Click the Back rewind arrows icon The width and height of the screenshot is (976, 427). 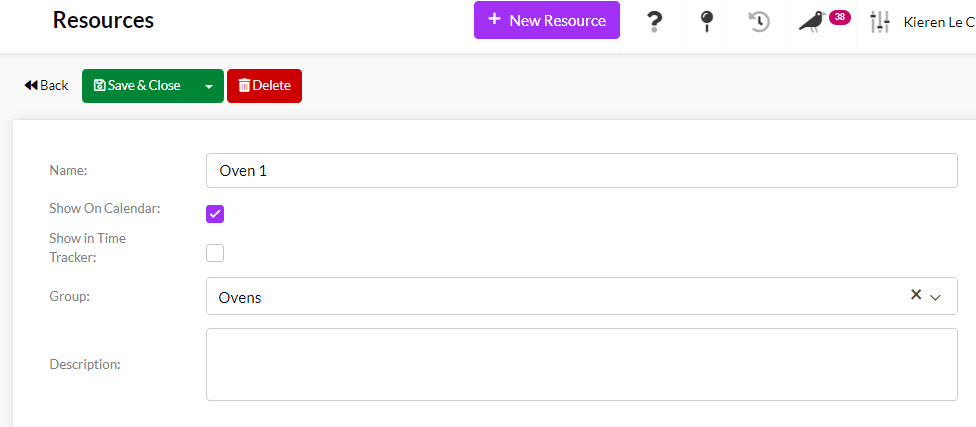tap(31, 85)
